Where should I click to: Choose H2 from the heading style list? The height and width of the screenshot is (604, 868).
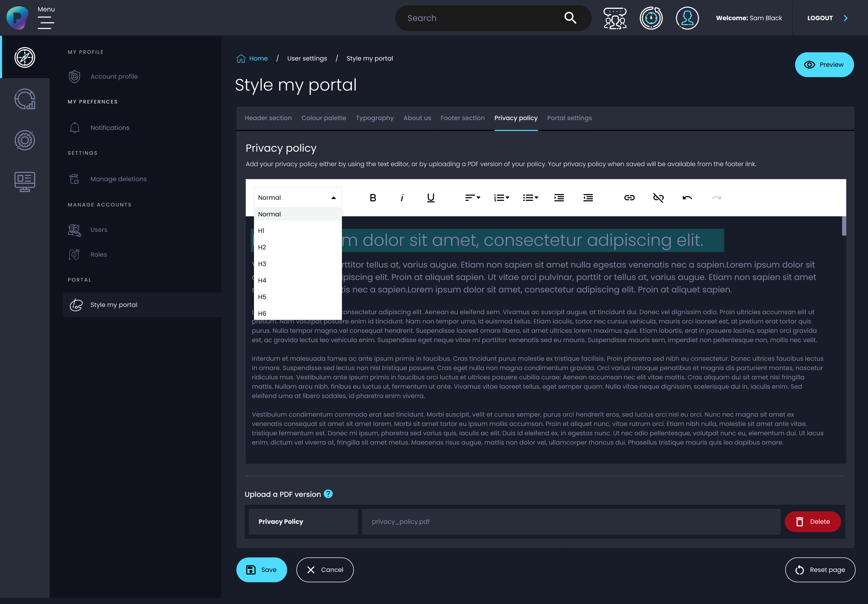[262, 247]
